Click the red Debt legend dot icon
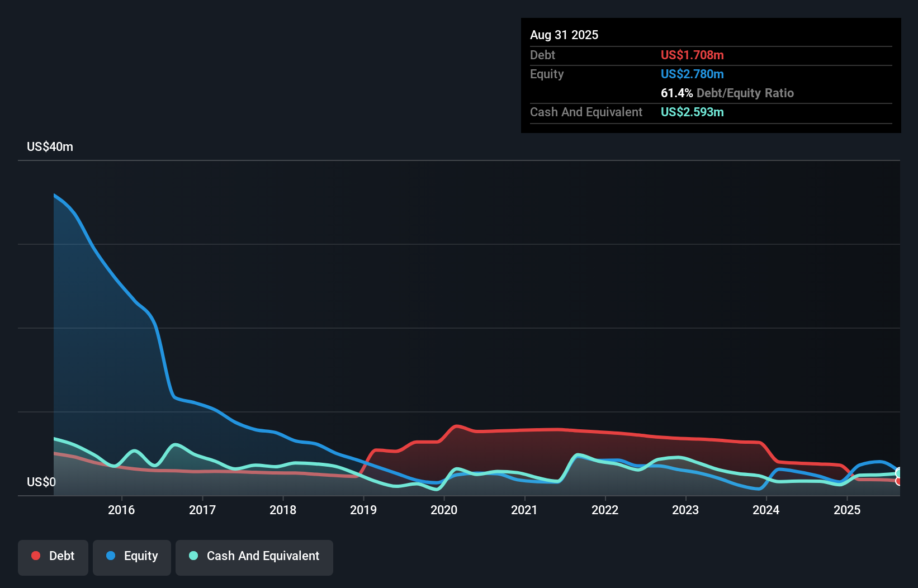 point(35,556)
